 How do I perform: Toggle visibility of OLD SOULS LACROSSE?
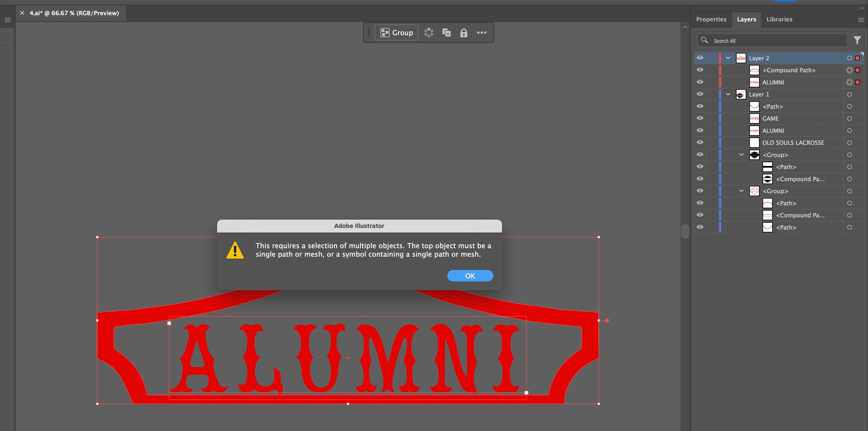click(700, 143)
